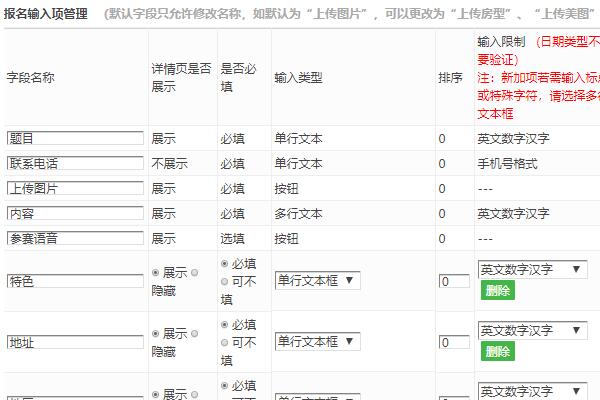Open 英文数字汉字 restriction dropdown for 特色
Viewport: 600px width, 400px height.
coord(533,269)
